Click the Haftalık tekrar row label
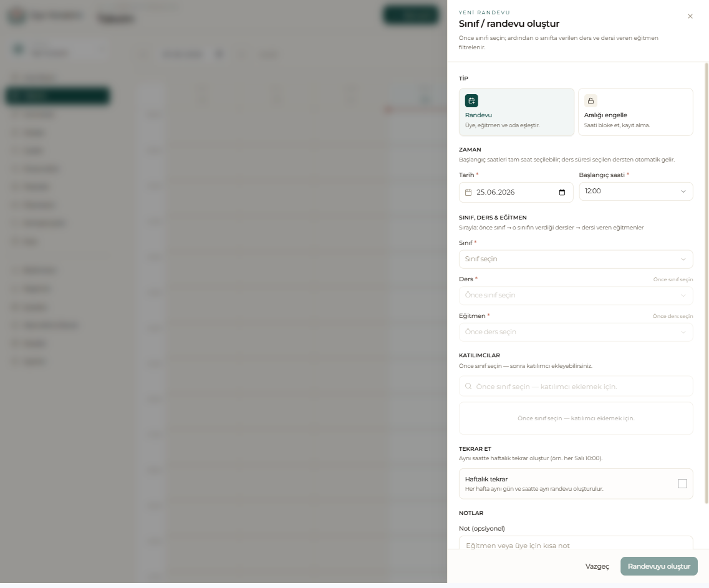The width and height of the screenshot is (709, 588). (x=486, y=479)
